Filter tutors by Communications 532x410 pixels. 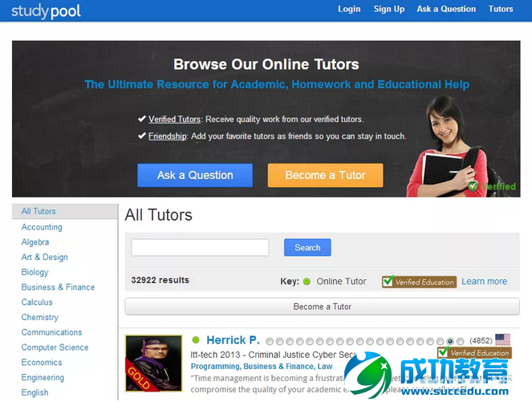pyautogui.click(x=51, y=332)
